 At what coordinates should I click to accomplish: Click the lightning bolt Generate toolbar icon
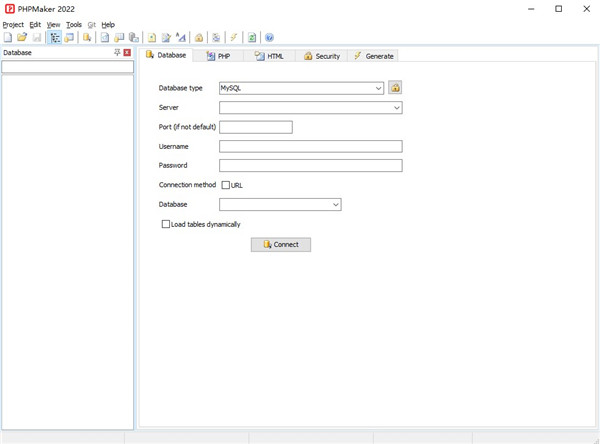coord(233,37)
